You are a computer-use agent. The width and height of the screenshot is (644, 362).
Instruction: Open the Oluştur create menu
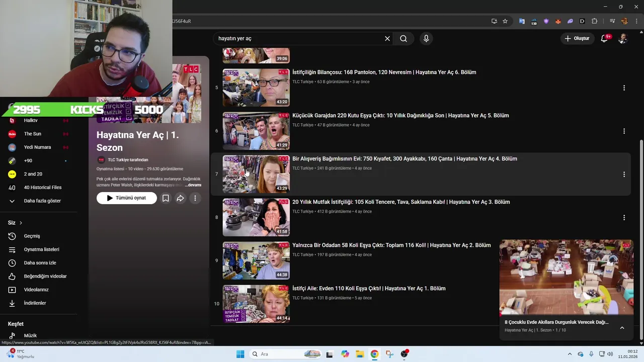(x=577, y=39)
